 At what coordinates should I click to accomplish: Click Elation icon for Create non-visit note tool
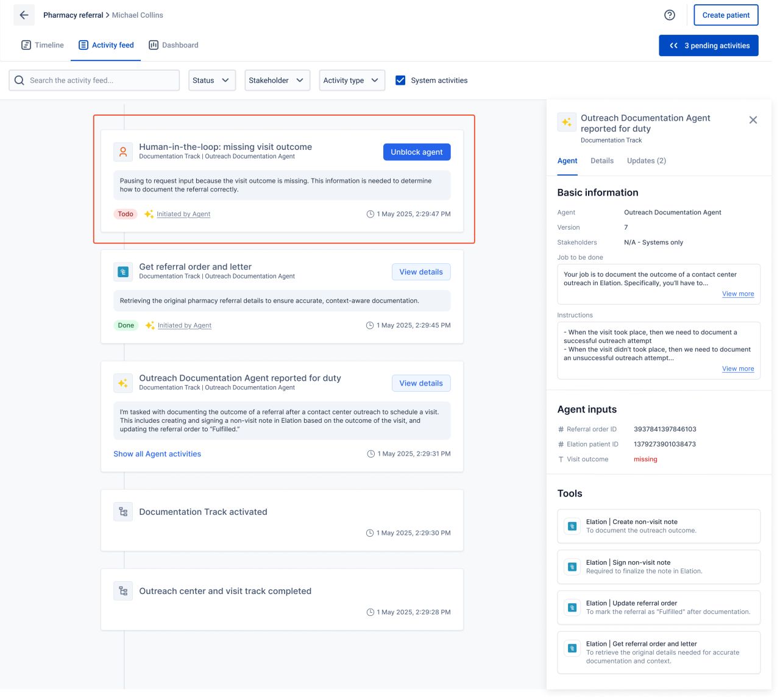(572, 526)
